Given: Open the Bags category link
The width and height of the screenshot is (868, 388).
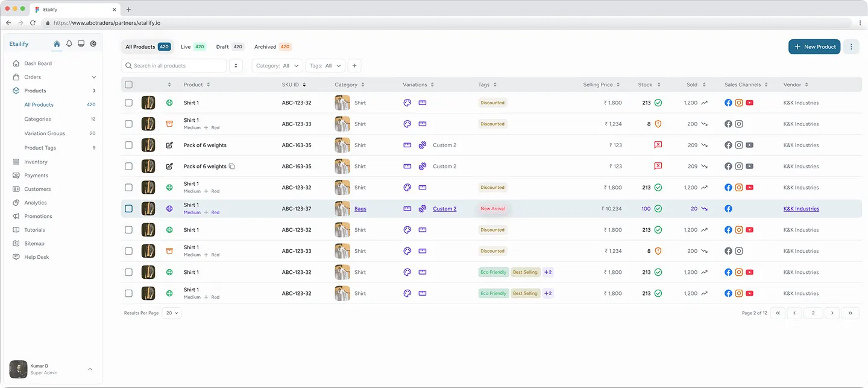Looking at the screenshot, I should [360, 209].
